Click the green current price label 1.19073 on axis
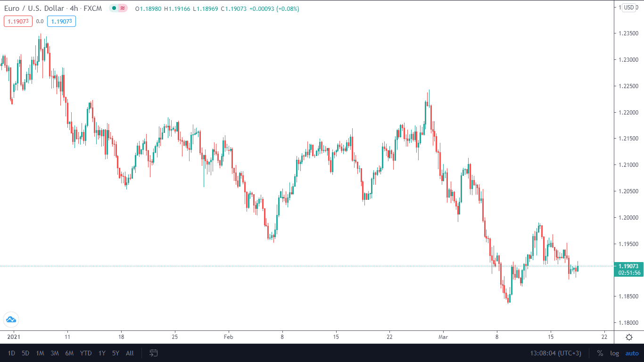 point(629,266)
